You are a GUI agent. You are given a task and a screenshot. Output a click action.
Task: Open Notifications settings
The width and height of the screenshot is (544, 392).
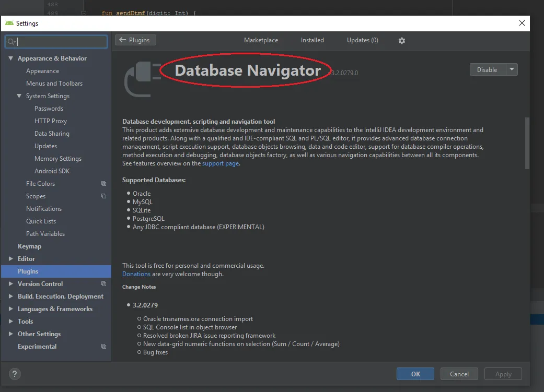(44, 208)
